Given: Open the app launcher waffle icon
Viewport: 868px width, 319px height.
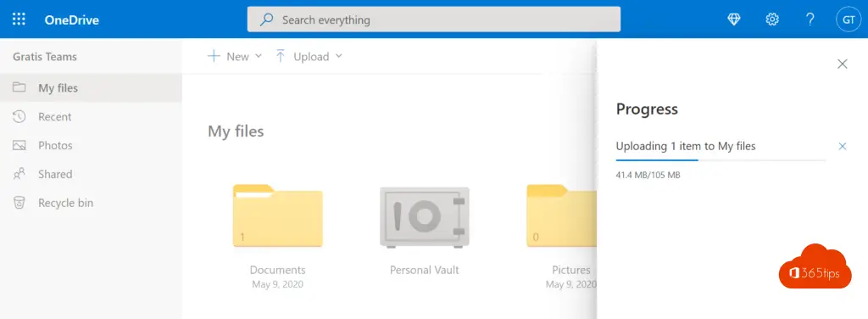Looking at the screenshot, I should point(19,20).
